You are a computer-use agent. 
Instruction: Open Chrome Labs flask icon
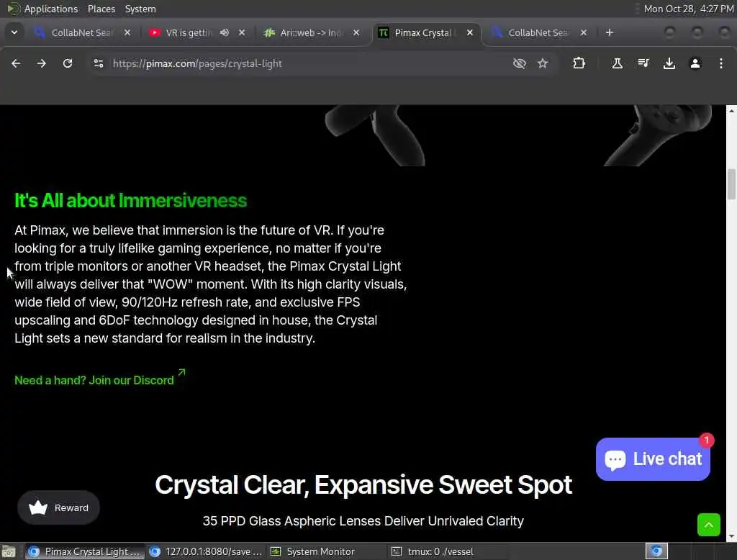(x=617, y=63)
